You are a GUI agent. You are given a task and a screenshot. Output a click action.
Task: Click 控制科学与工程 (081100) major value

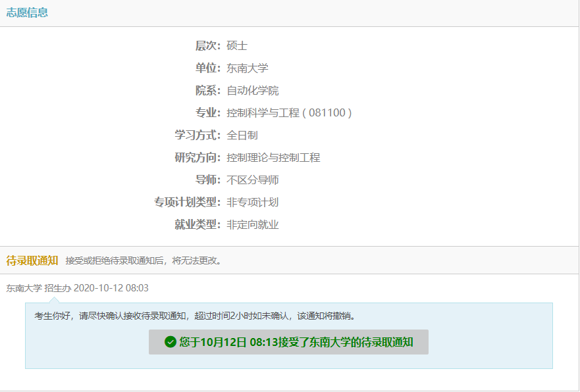pyautogui.click(x=289, y=112)
